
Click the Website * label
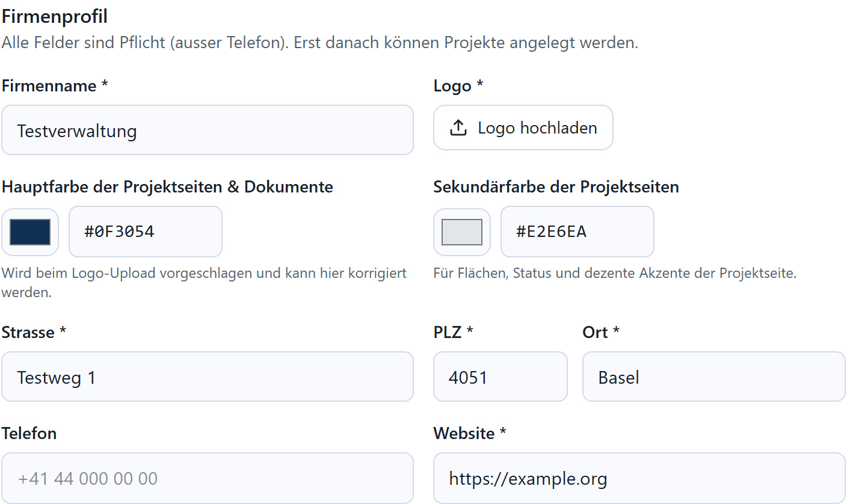[470, 434]
